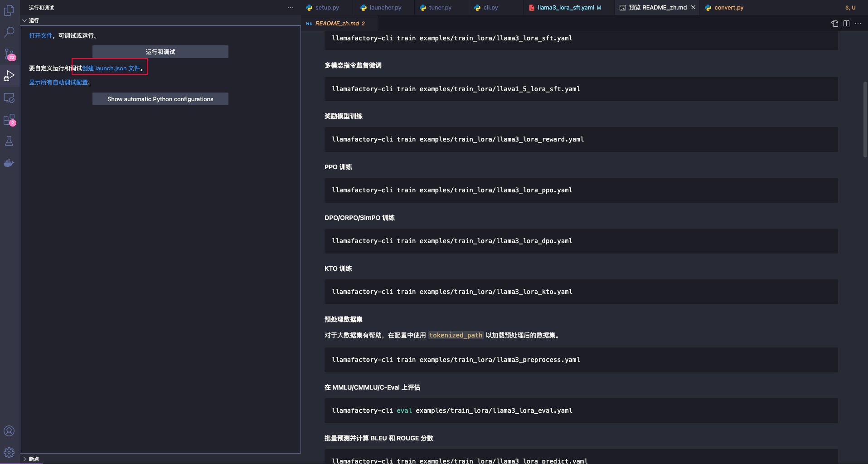Open the Remote Explorer icon

(9, 98)
